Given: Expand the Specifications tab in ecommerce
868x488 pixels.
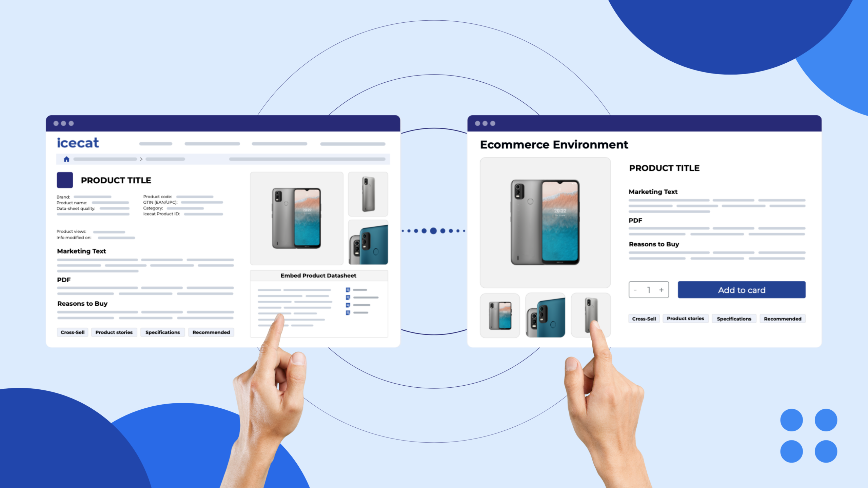Looking at the screenshot, I should point(734,318).
